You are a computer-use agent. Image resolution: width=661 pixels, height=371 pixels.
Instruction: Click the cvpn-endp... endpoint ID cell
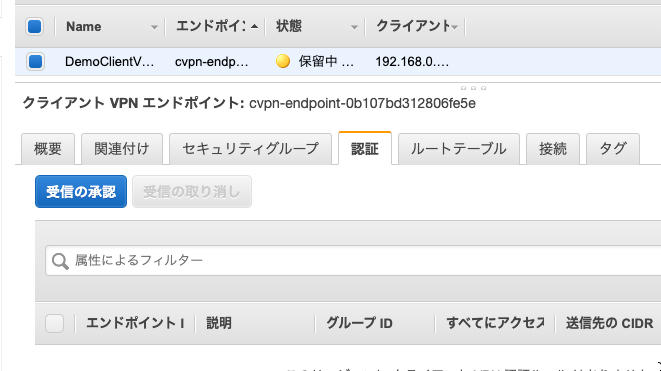tap(212, 62)
